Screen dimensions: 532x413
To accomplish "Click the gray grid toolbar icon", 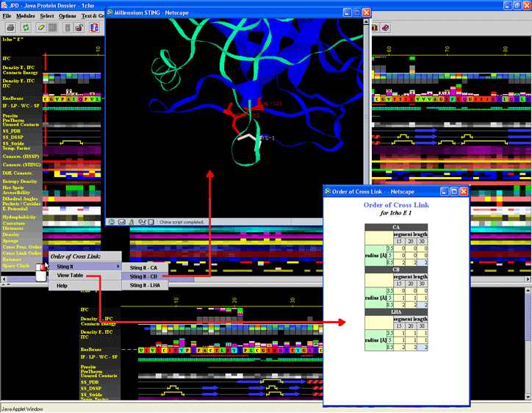I will tap(53, 27).
